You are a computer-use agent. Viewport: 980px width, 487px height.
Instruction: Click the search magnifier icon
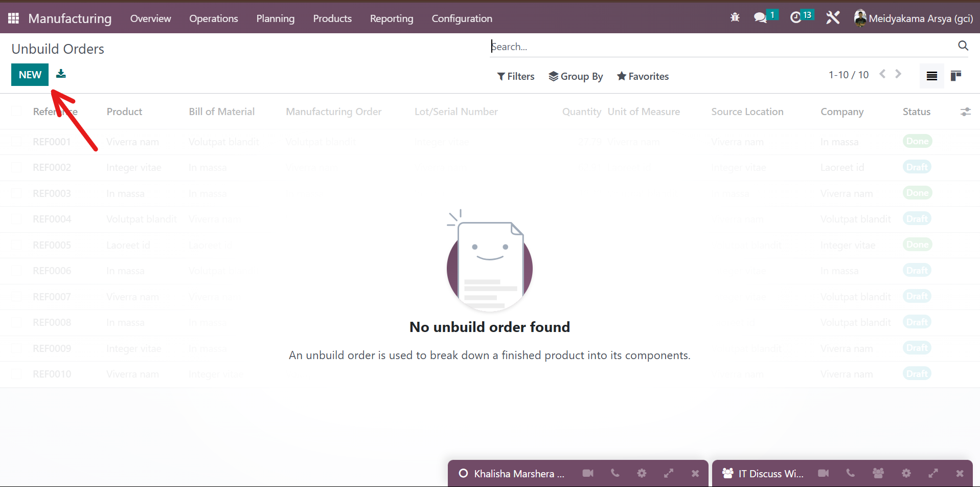[x=963, y=46]
